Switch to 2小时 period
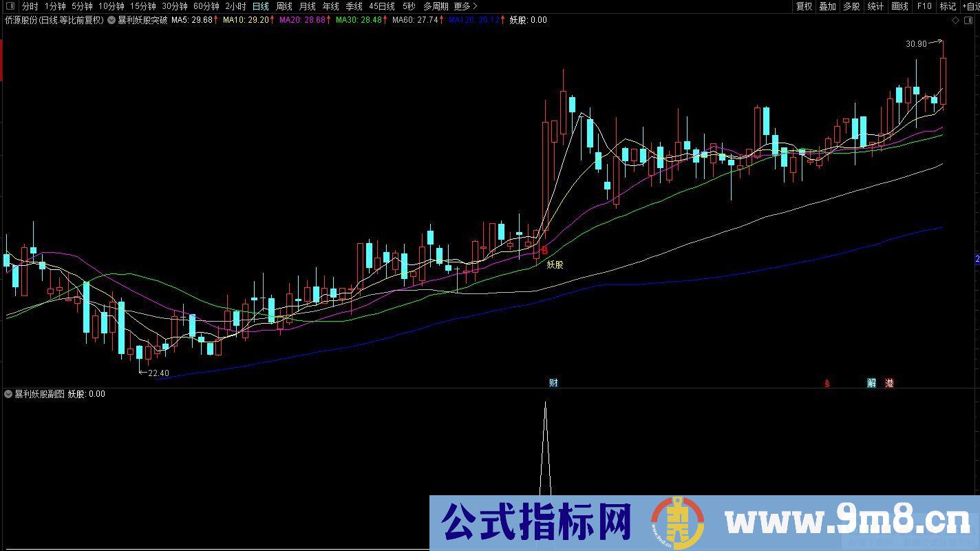The height and width of the screenshot is (551, 980). pos(235,6)
